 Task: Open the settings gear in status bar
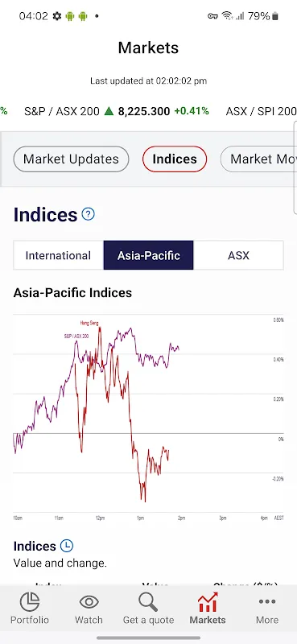(56, 16)
